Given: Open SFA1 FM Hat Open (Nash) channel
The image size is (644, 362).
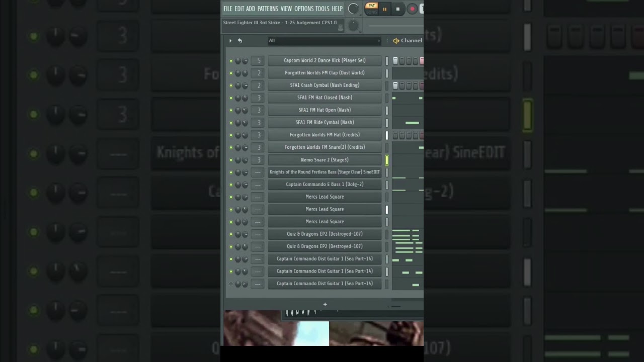Looking at the screenshot, I should (x=325, y=110).
